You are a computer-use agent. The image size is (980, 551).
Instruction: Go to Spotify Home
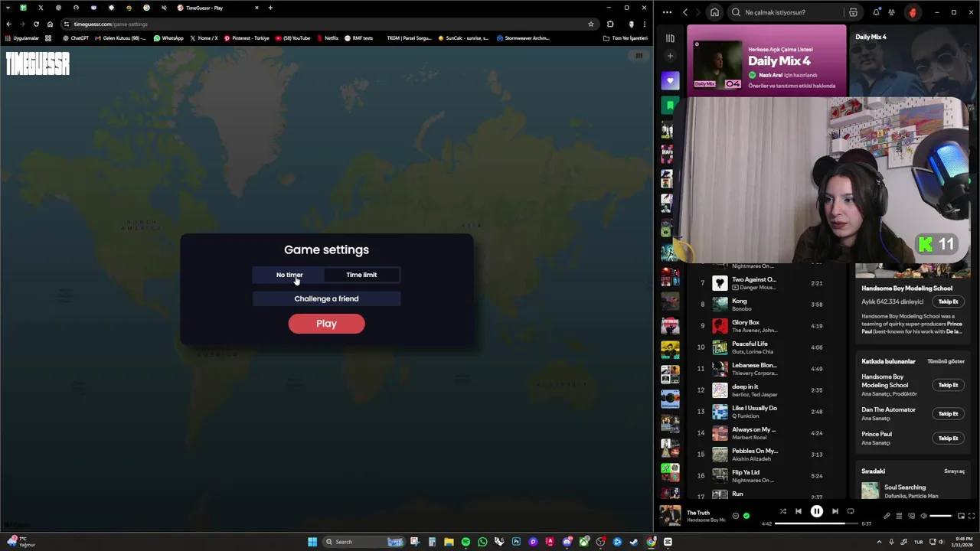click(x=714, y=12)
